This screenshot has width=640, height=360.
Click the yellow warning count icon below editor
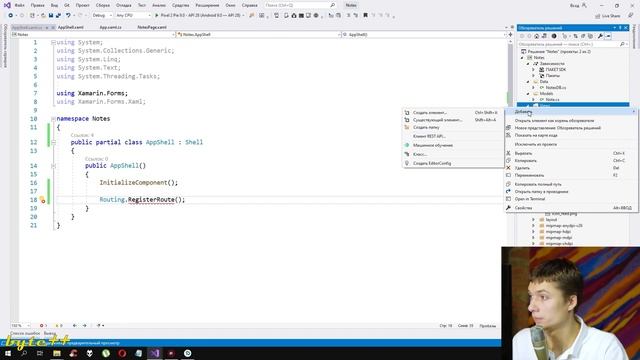(57, 326)
